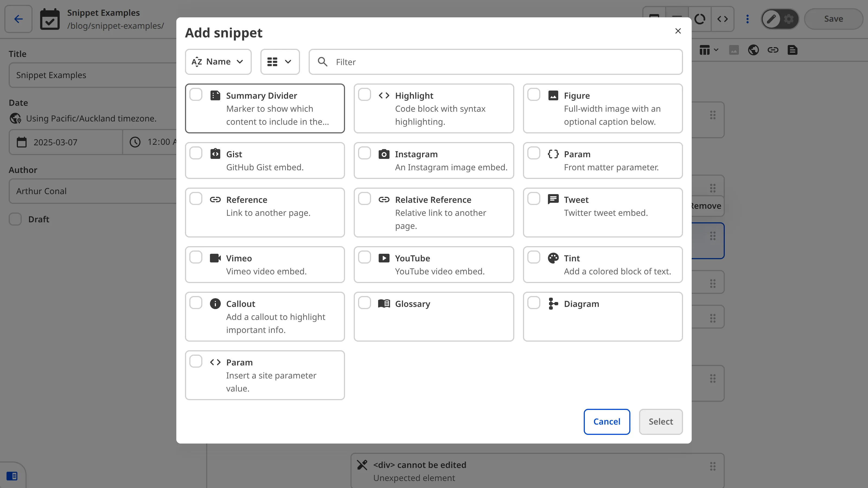Check the Diagram snippet checkbox
This screenshot has height=488, width=868.
(x=534, y=303)
